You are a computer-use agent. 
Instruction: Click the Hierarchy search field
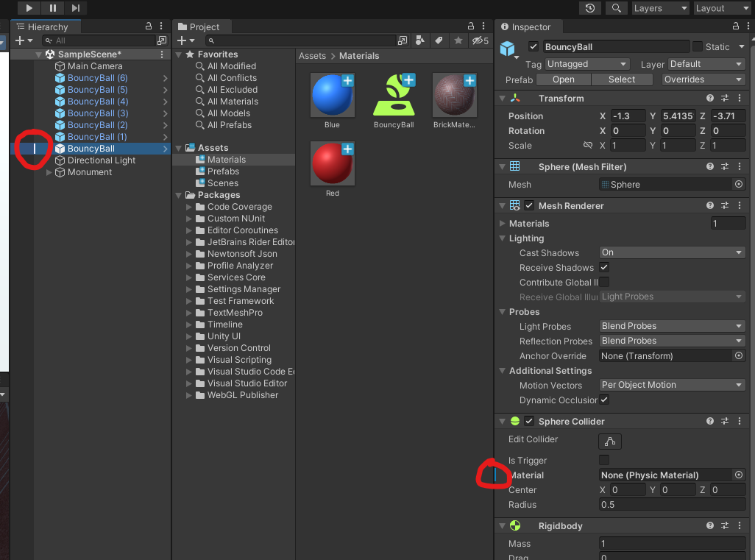click(99, 40)
